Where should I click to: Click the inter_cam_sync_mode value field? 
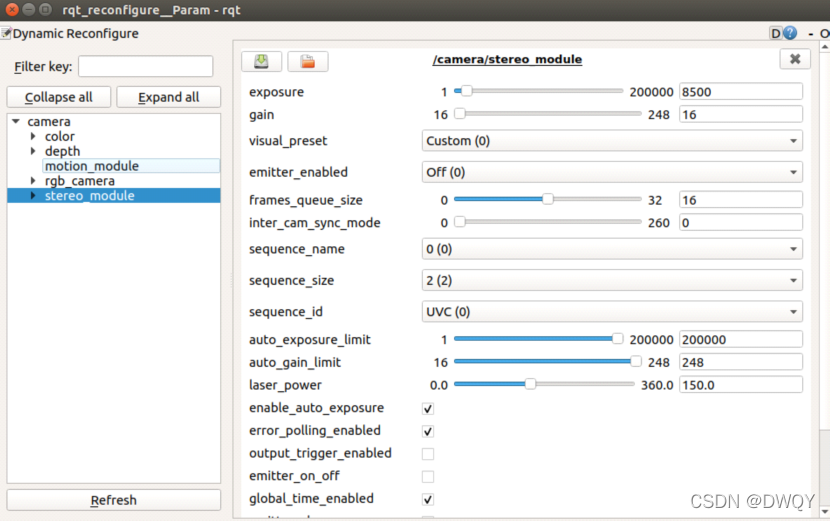pyautogui.click(x=741, y=222)
